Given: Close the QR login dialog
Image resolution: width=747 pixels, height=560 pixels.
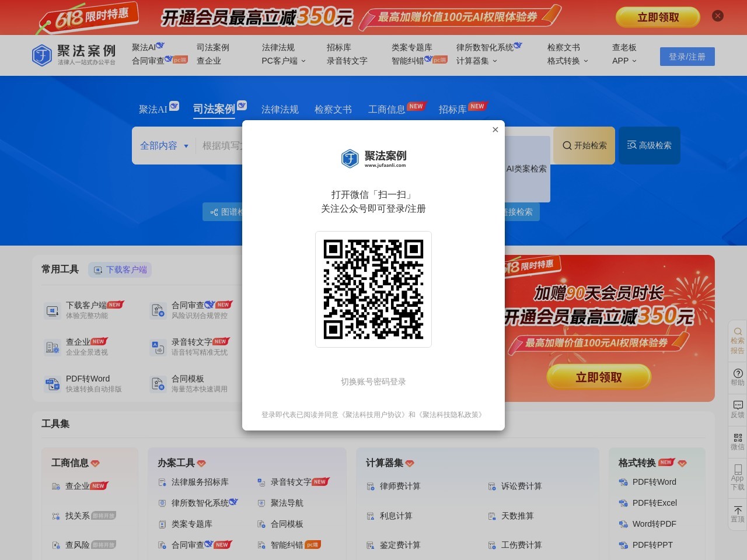Looking at the screenshot, I should [x=495, y=129].
